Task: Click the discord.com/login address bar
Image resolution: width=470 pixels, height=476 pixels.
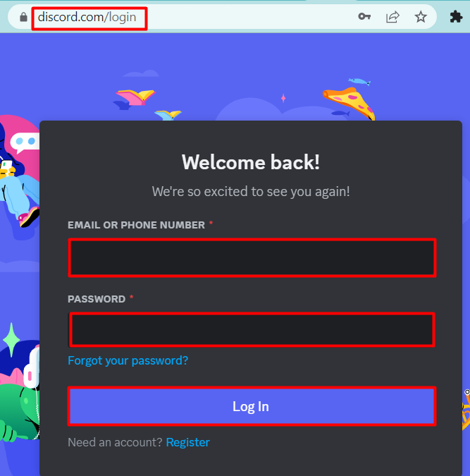Action: [89, 18]
